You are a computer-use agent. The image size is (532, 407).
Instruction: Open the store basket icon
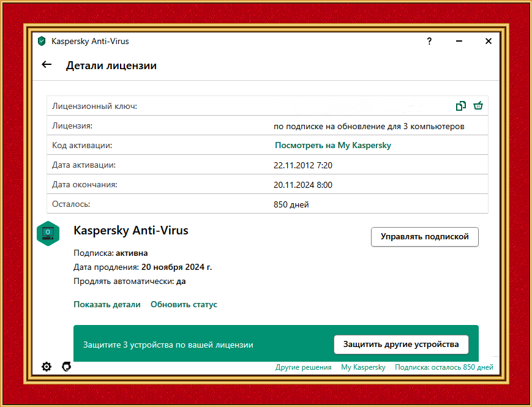pos(478,106)
